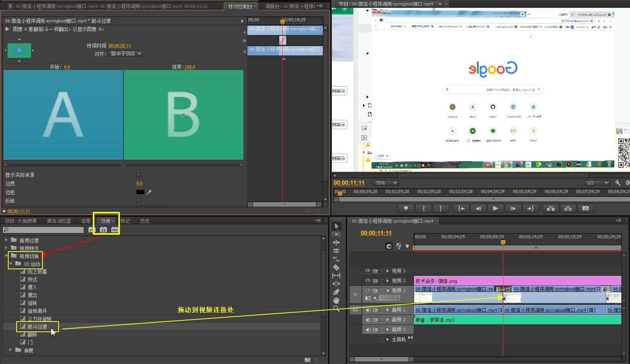This screenshot has height=364, width=630.
Task: Toggle track lock box of 视频 3
Action: (382, 271)
